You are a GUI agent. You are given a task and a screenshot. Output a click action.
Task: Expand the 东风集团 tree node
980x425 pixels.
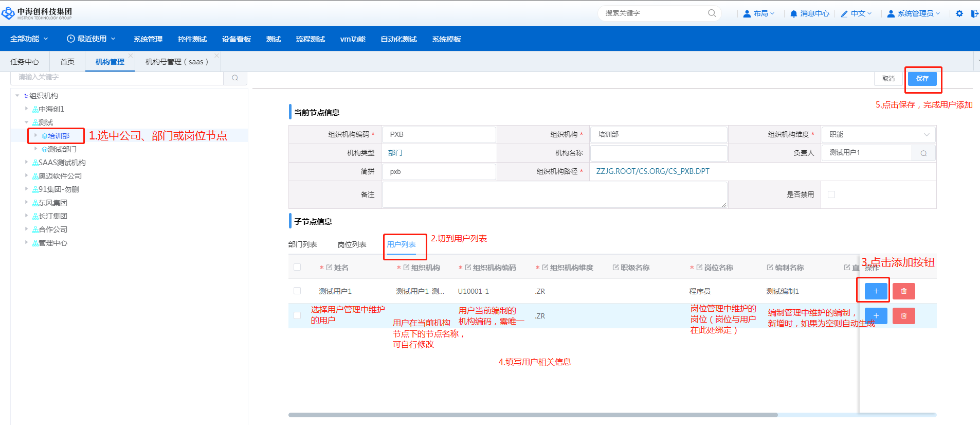[x=27, y=203]
